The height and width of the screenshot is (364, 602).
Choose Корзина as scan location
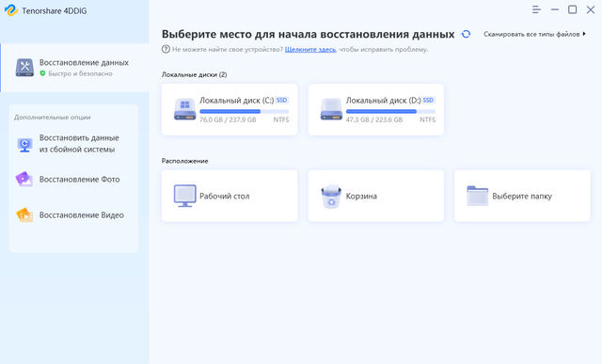pyautogui.click(x=376, y=196)
